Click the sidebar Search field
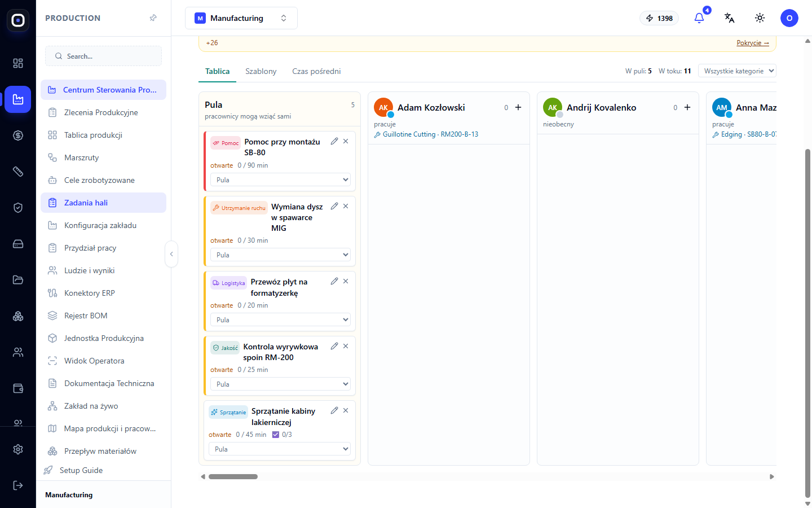The height and width of the screenshot is (508, 812). [103, 56]
